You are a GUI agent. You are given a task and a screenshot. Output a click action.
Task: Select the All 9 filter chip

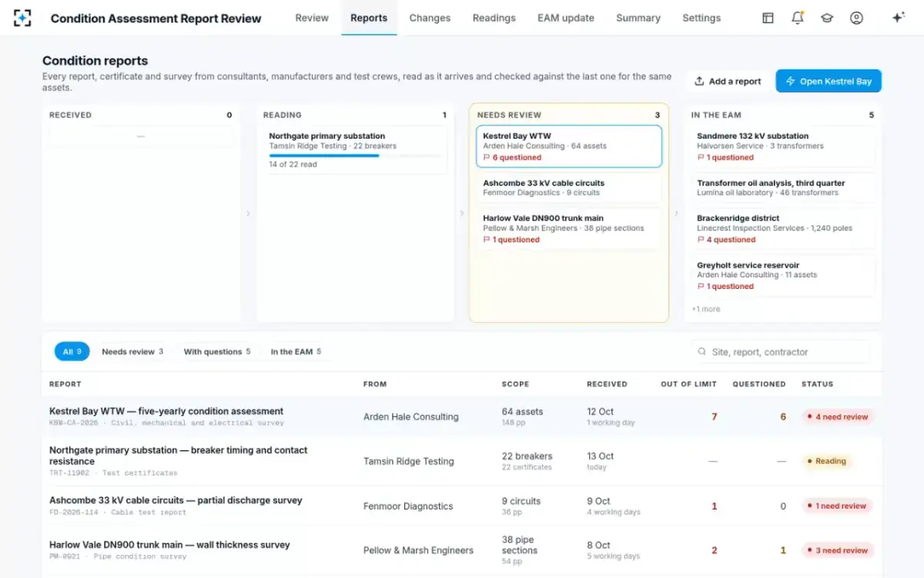click(x=72, y=351)
